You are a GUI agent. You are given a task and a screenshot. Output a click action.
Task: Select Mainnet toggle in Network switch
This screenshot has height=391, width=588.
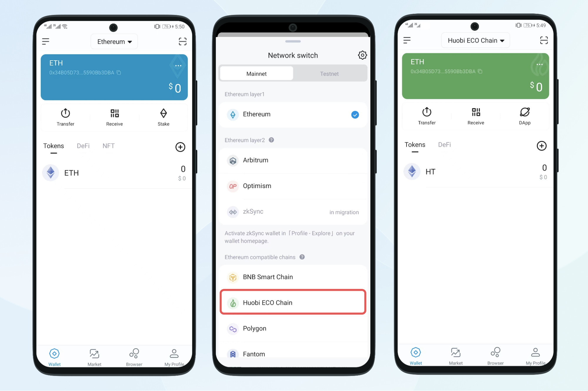(x=258, y=73)
